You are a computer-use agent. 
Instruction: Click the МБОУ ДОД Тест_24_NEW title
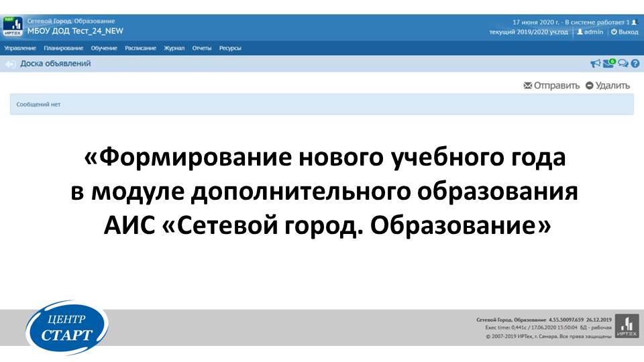pyautogui.click(x=75, y=32)
